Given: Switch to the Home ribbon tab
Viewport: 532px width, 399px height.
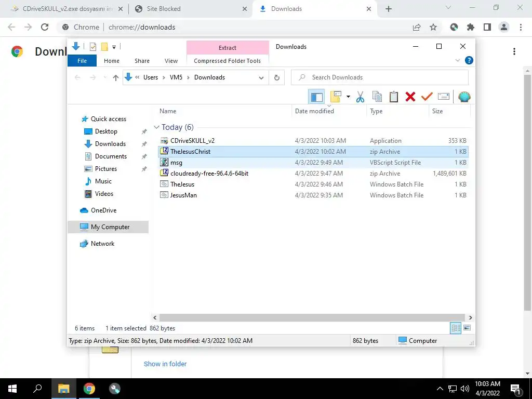Looking at the screenshot, I should 112,61.
